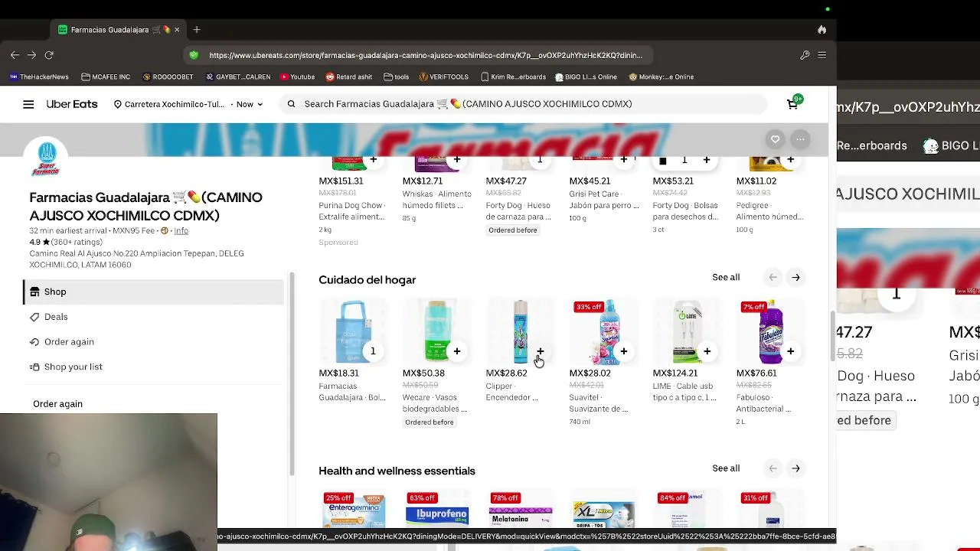Image resolution: width=980 pixels, height=551 pixels.
Task: Next arrow in Health and wellness essentials
Action: tap(795, 468)
